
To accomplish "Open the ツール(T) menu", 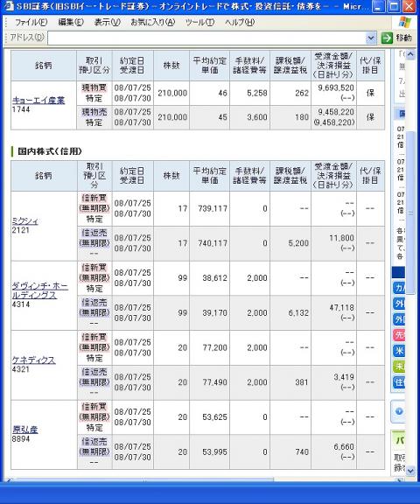I will tap(199, 22).
